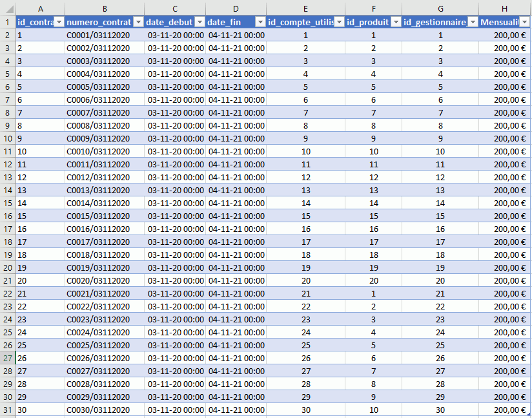Click the date_fin header cell

pos(236,23)
